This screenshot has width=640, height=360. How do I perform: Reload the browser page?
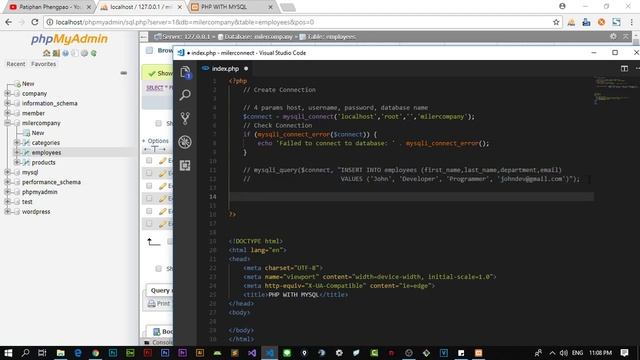35,22
